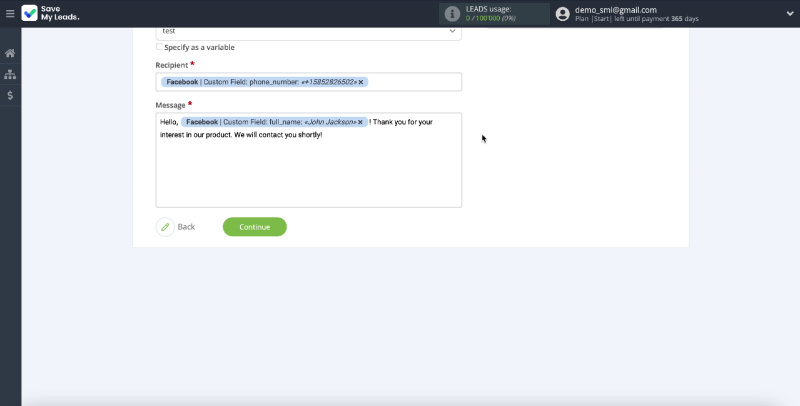
Task: Click inside the Message text area
Action: (x=308, y=175)
